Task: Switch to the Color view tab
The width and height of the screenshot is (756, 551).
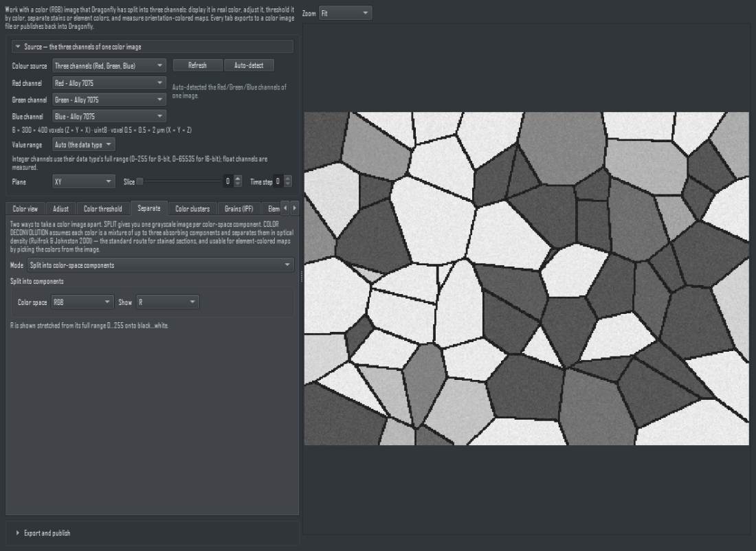Action: click(25, 209)
